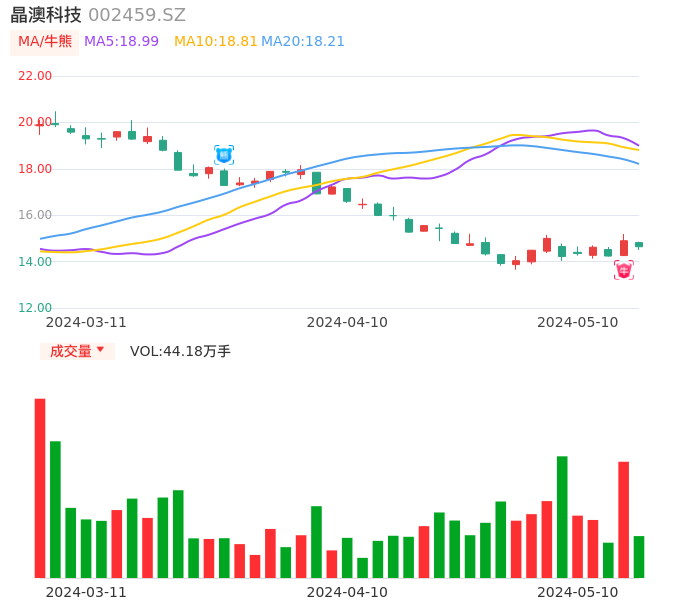Viewport: 686px width, 606px height.
Task: Click the tallest red volume bar at left
Action: click(x=40, y=488)
